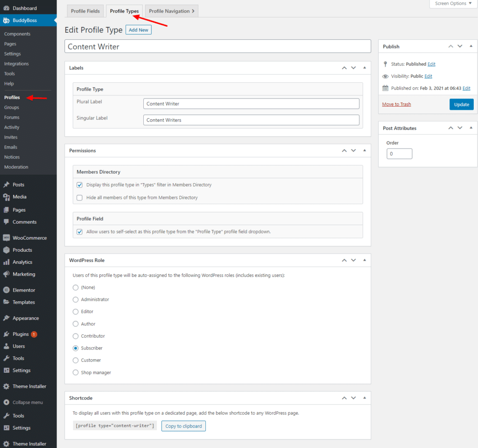Select the Subscriber role radio button

[76, 348]
